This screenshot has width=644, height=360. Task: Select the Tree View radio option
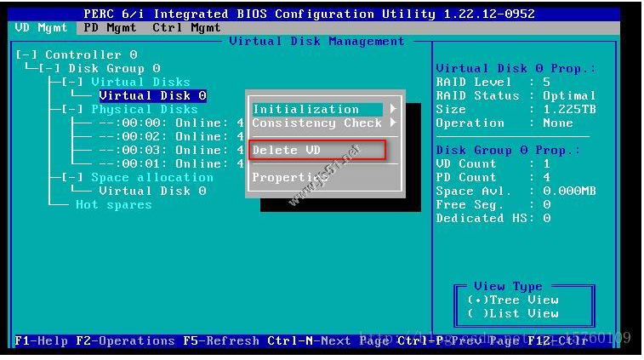pyautogui.click(x=513, y=300)
